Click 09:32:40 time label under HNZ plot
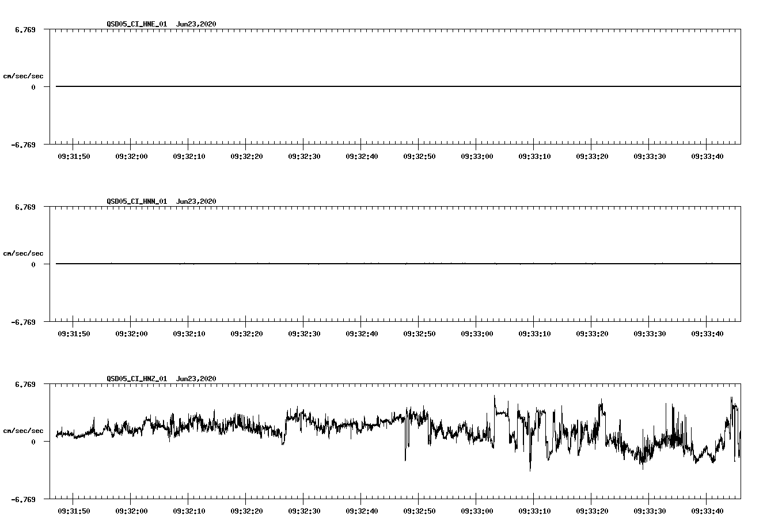This screenshot has width=782, height=532. tap(362, 511)
